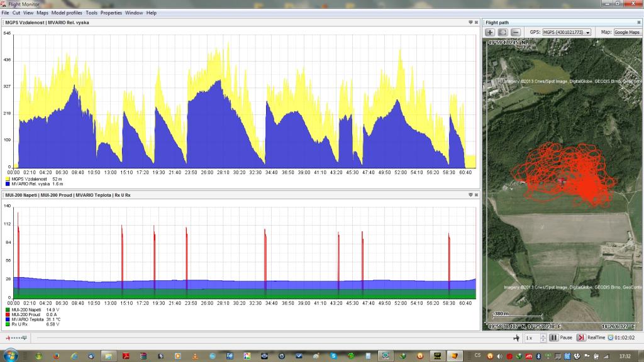Viewport: 644px width, 362px height.
Task: Open the Tools menu
Action: pyautogui.click(x=91, y=13)
